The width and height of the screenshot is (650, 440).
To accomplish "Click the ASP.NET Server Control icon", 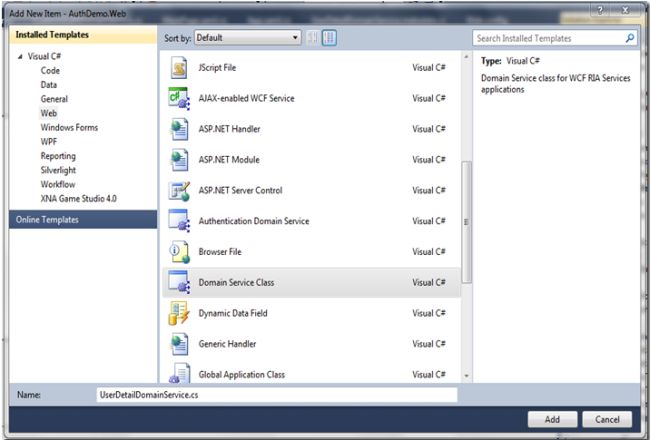I will 179,190.
